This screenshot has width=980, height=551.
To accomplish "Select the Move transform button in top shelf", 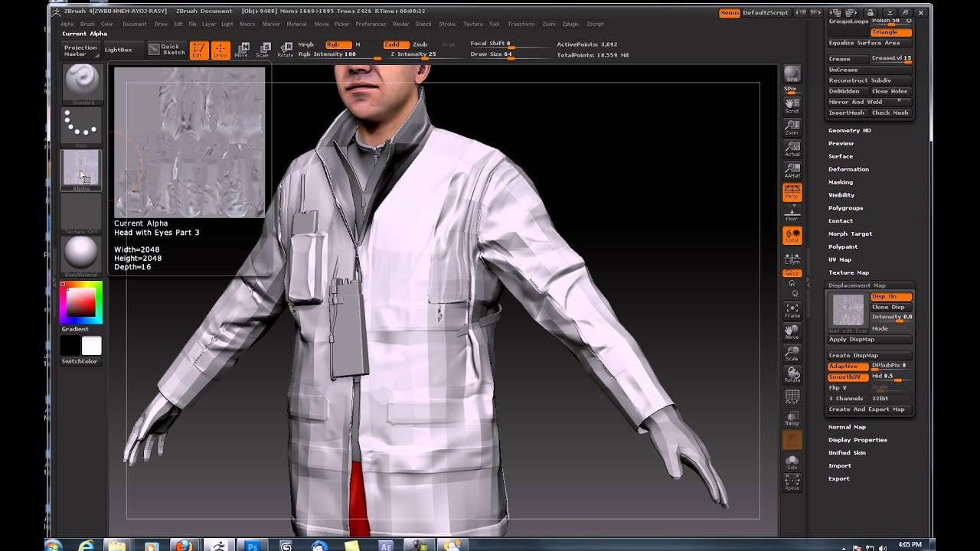I will (242, 51).
